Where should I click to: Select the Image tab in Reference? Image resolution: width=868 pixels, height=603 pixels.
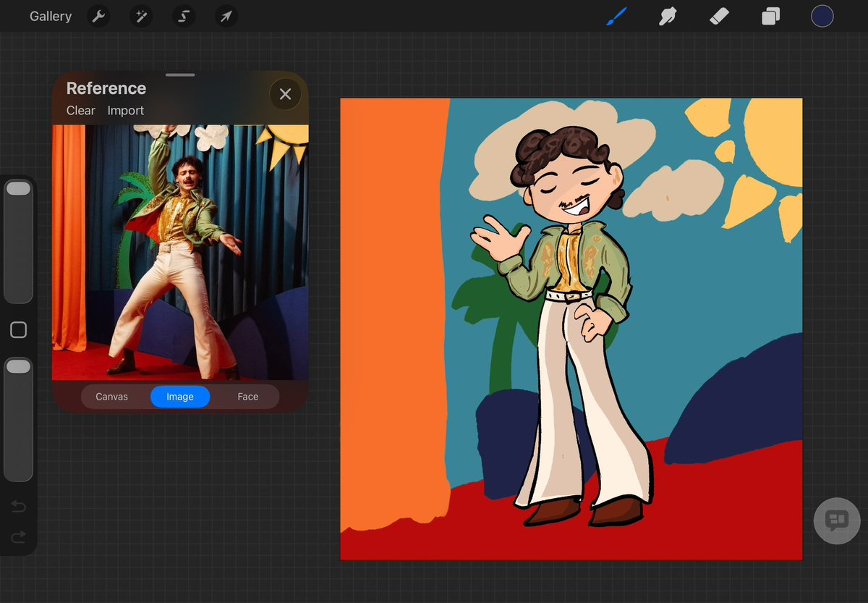[180, 397]
